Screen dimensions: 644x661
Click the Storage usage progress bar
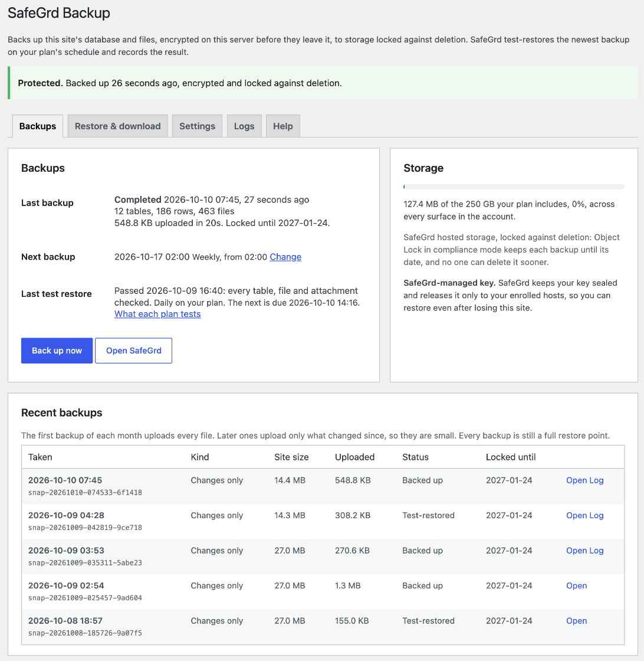coord(514,186)
